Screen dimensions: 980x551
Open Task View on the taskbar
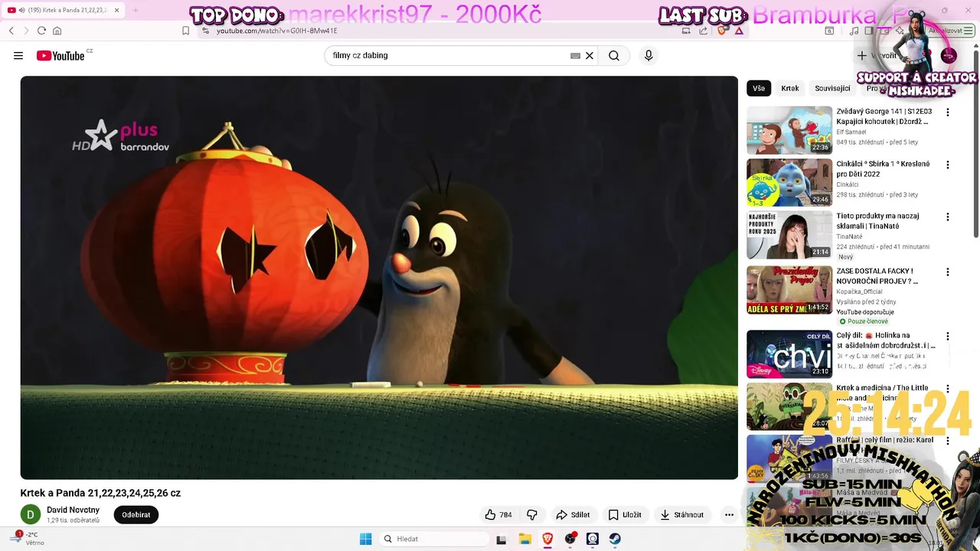[x=501, y=539]
